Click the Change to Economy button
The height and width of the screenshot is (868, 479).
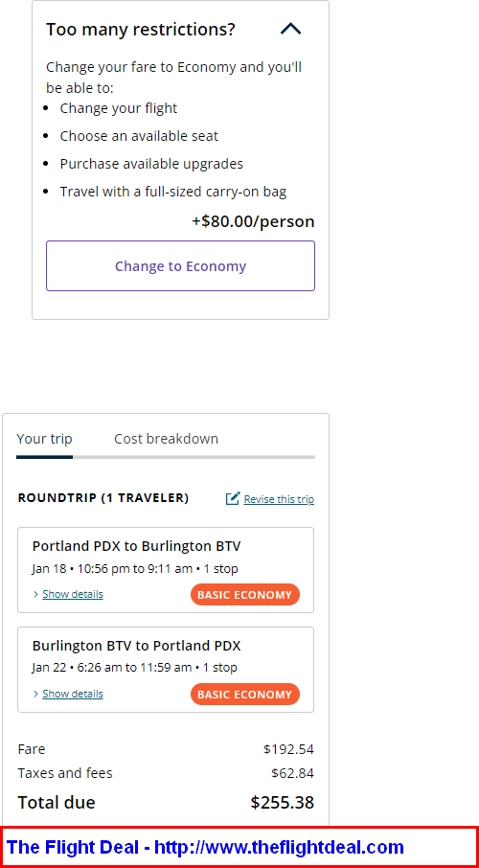pyautogui.click(x=180, y=265)
